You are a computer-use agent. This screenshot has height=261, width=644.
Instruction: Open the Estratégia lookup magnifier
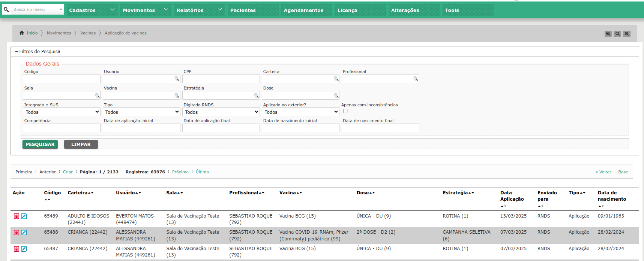tap(256, 95)
